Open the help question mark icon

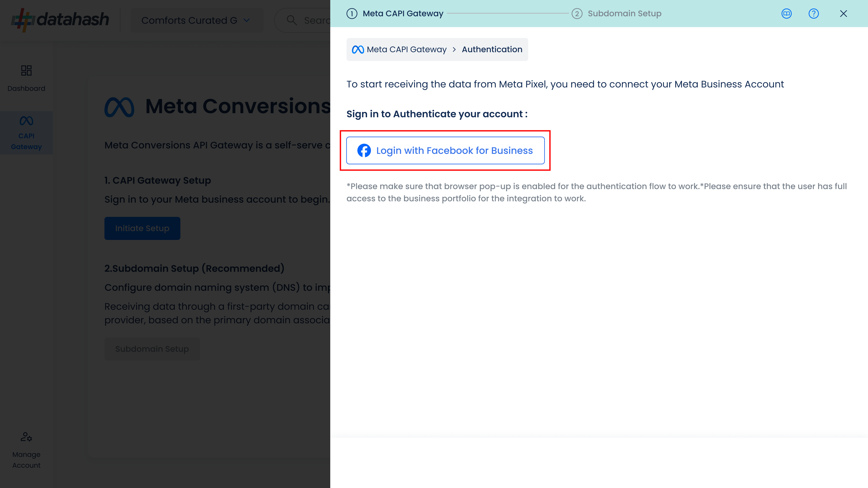(813, 14)
